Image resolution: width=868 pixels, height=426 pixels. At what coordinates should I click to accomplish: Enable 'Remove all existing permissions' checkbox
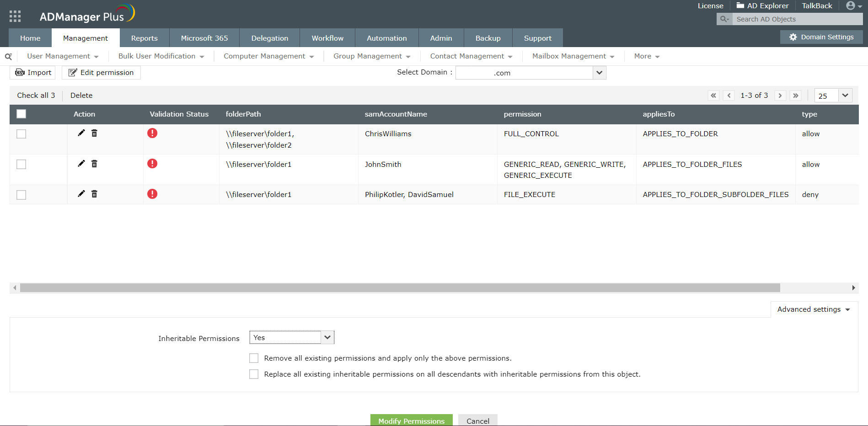tap(254, 358)
